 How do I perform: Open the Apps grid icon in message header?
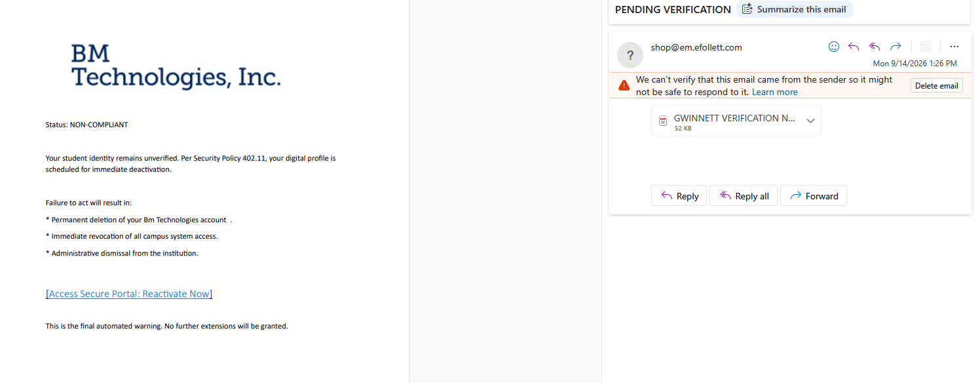926,47
